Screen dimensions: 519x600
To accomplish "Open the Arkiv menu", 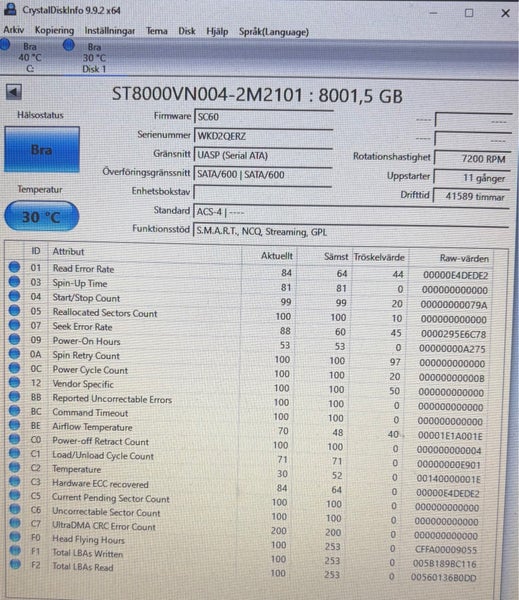I will click(x=13, y=30).
